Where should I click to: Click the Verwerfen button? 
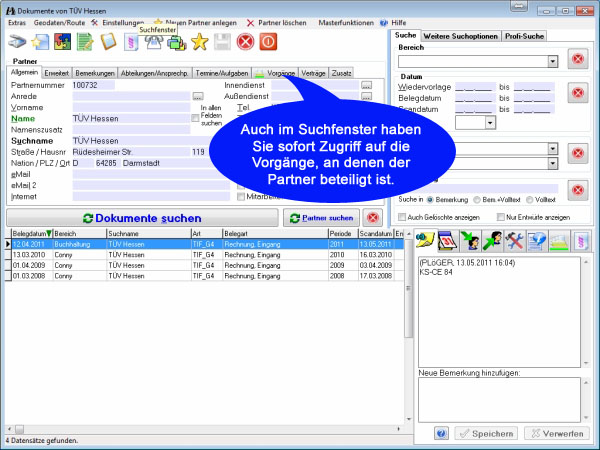point(557,434)
